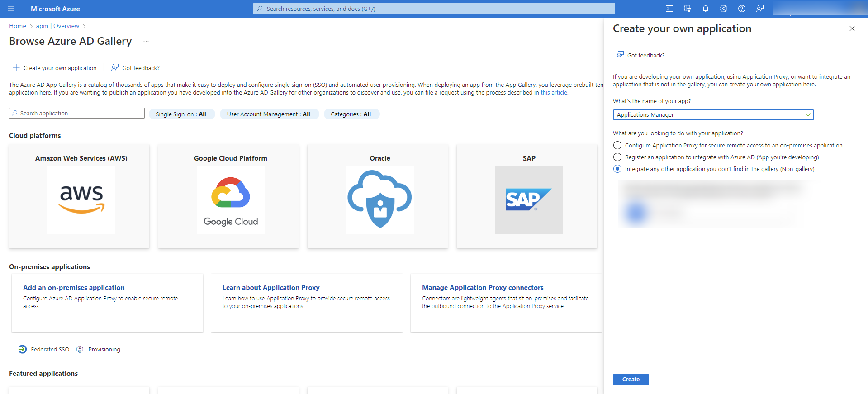Open the 'this article' link
The image size is (868, 394).
pos(554,92)
